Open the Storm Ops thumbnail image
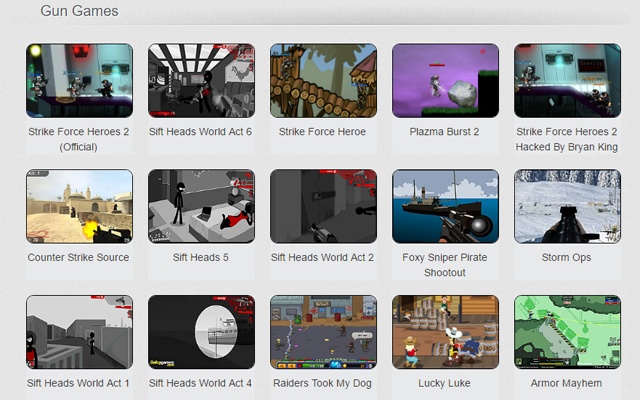The width and height of the screenshot is (640, 400). pyautogui.click(x=567, y=207)
